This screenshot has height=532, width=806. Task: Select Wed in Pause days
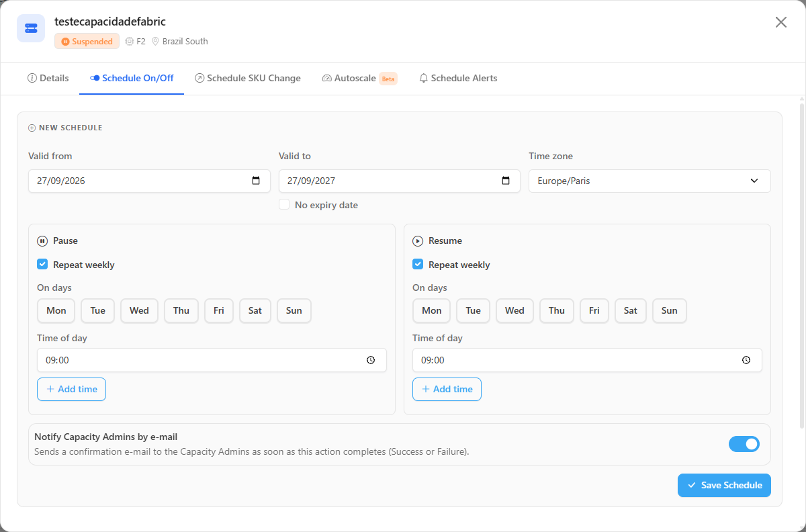coord(140,310)
